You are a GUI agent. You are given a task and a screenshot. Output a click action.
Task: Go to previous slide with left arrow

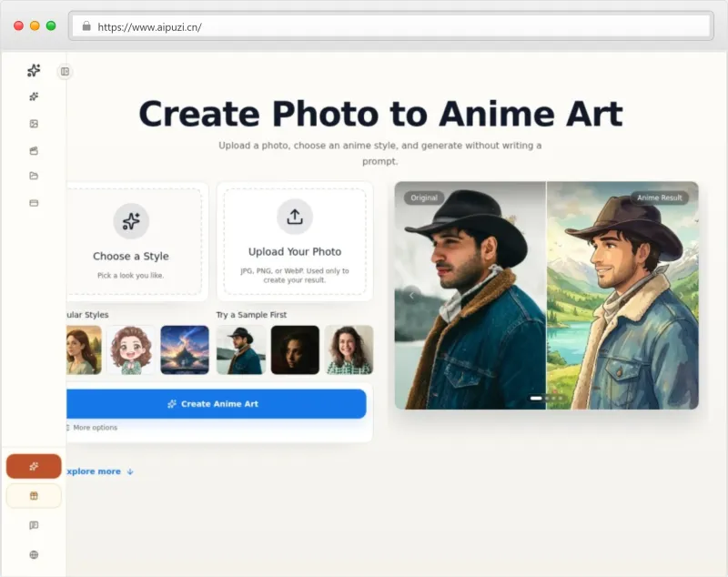tap(411, 295)
